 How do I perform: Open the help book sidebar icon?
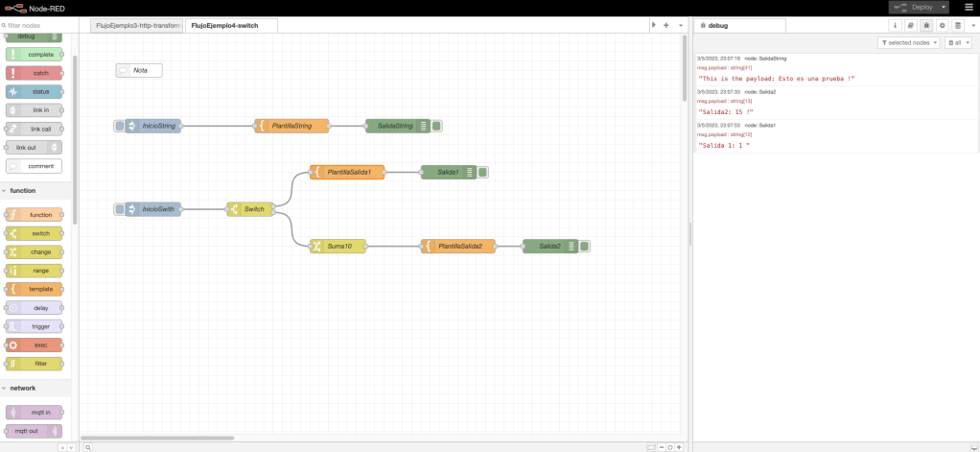click(911, 25)
